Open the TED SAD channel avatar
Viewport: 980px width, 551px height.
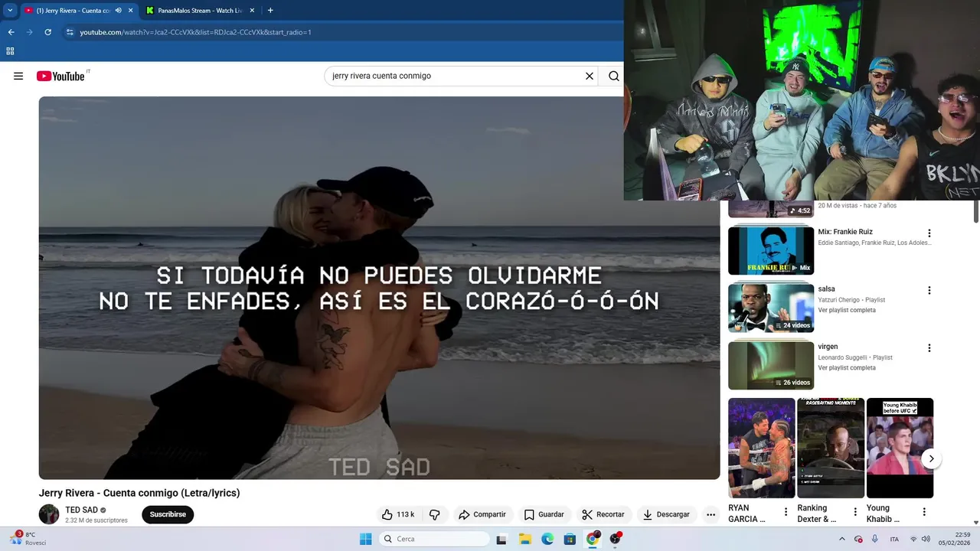[x=49, y=514]
